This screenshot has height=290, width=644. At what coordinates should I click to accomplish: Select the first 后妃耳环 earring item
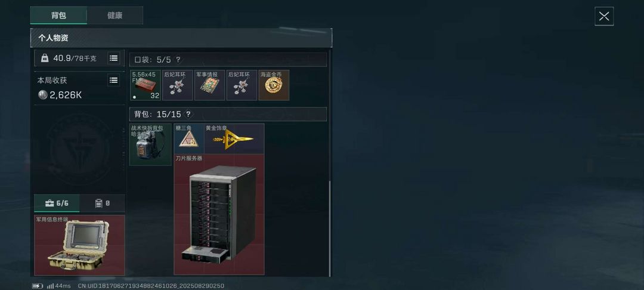click(x=178, y=85)
